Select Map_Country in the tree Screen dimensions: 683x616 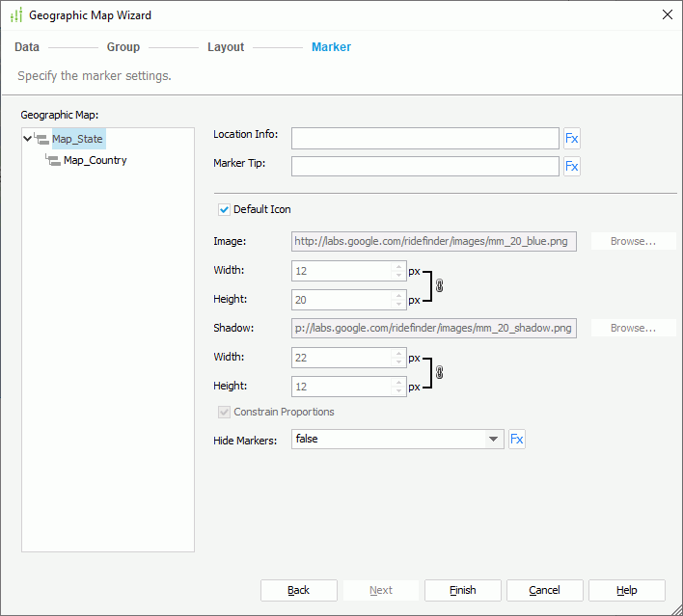pyautogui.click(x=95, y=161)
